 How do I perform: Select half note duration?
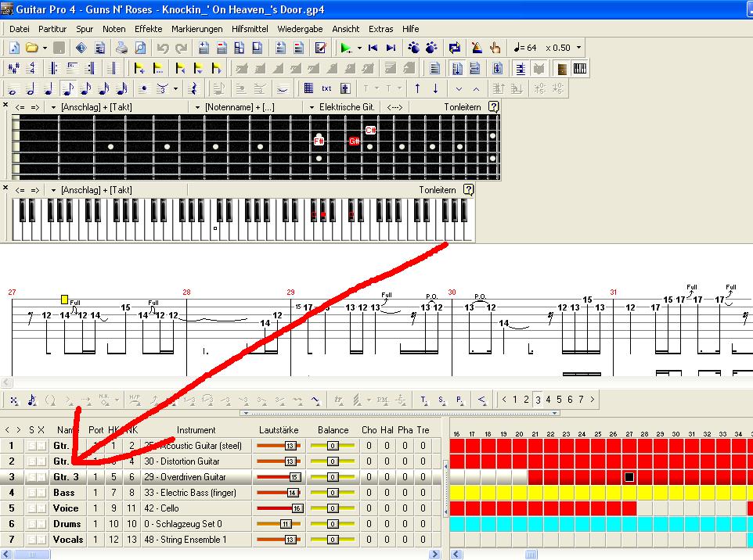click(31, 89)
